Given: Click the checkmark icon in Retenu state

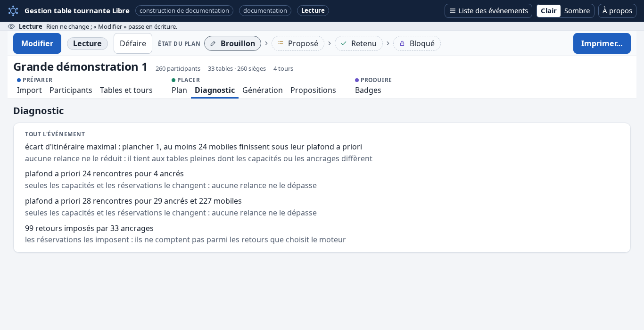Looking at the screenshot, I should coord(344,43).
